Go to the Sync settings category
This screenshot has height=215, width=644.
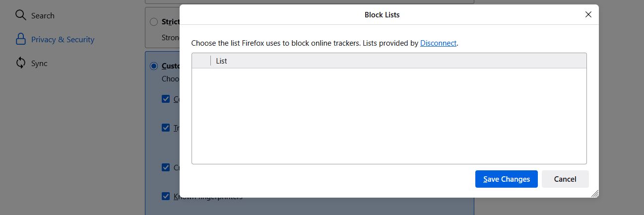(39, 63)
